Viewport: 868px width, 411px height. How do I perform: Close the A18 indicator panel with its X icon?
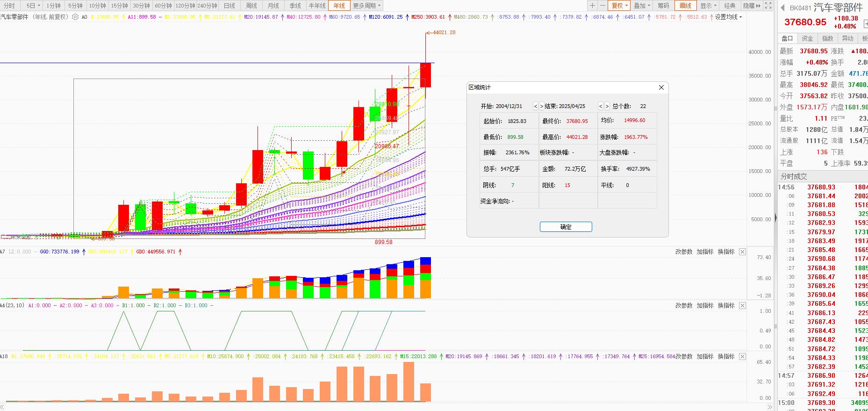pos(742,357)
